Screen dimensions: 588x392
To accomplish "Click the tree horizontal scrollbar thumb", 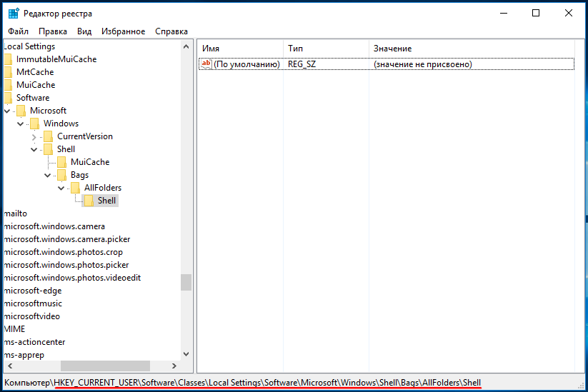I will coord(105,366).
